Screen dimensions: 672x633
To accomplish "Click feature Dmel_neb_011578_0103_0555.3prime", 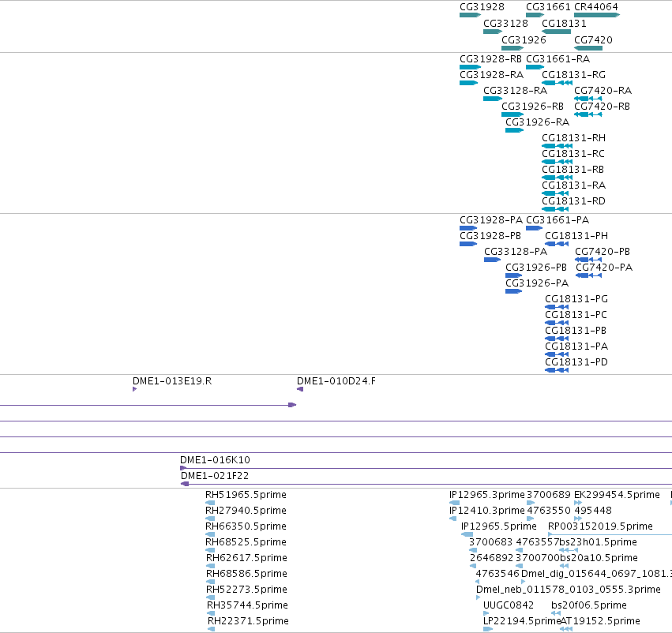I will tap(569, 590).
